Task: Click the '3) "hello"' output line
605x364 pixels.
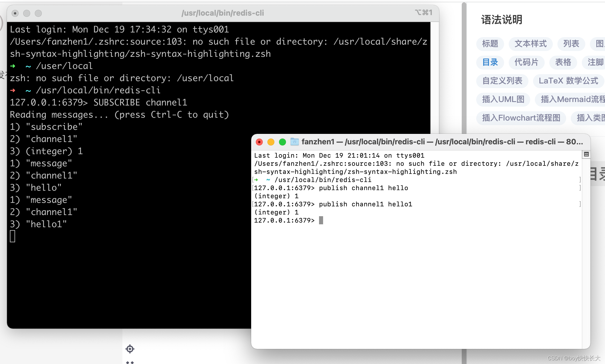Action: (36, 188)
